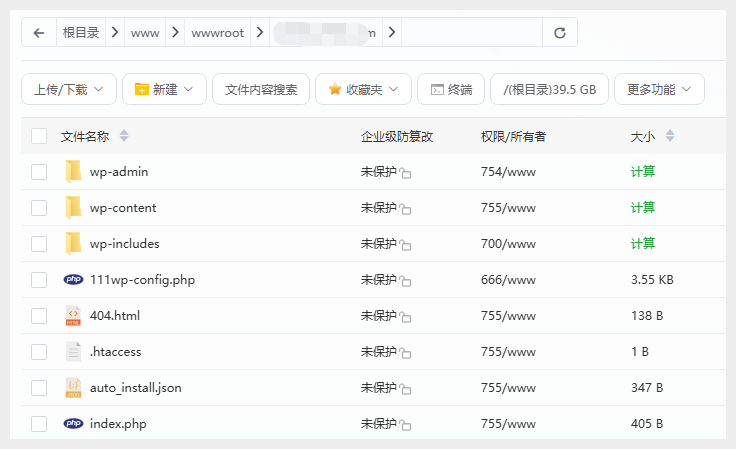736x449 pixels.
Task: Open the 更多功能 dropdown
Action: (x=659, y=89)
